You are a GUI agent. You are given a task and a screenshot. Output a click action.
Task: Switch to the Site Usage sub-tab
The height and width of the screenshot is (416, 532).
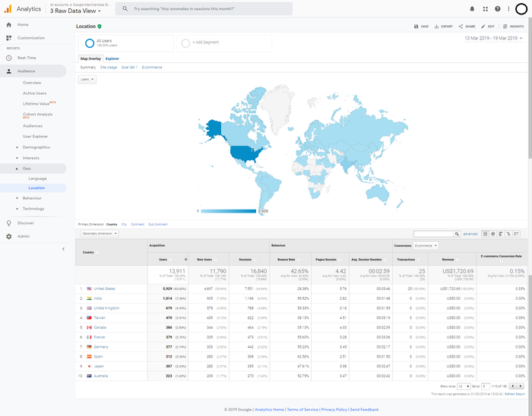point(109,68)
